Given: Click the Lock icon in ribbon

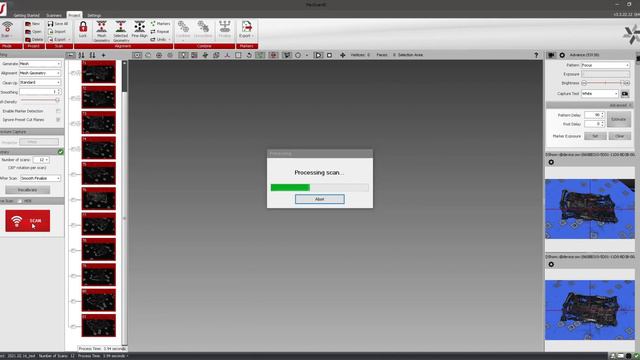Looking at the screenshot, I should click(x=83, y=29).
